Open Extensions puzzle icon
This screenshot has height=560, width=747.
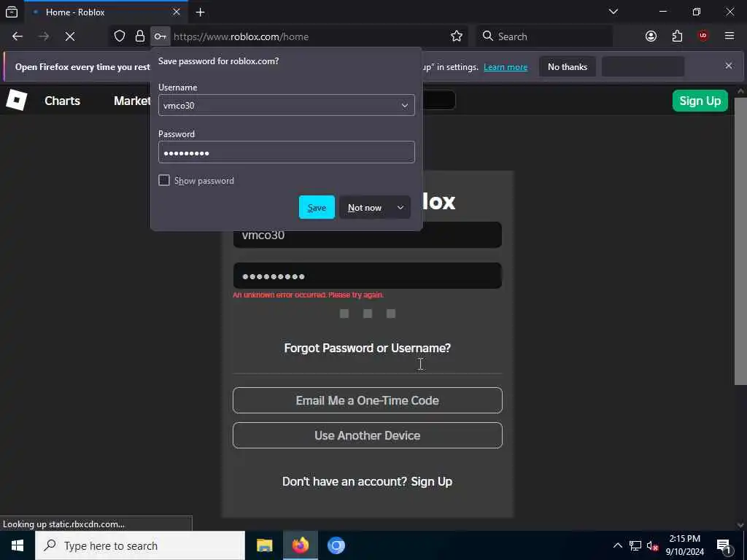coord(677,36)
